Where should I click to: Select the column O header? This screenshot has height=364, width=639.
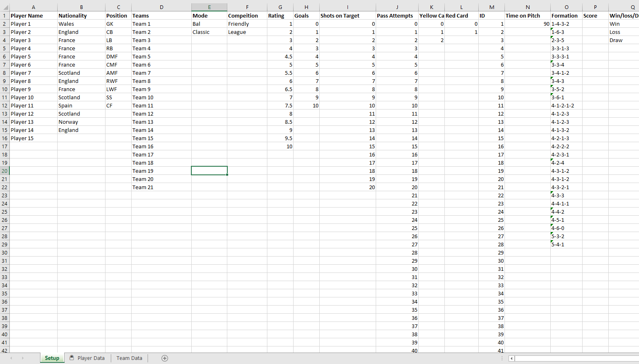pyautogui.click(x=566, y=7)
